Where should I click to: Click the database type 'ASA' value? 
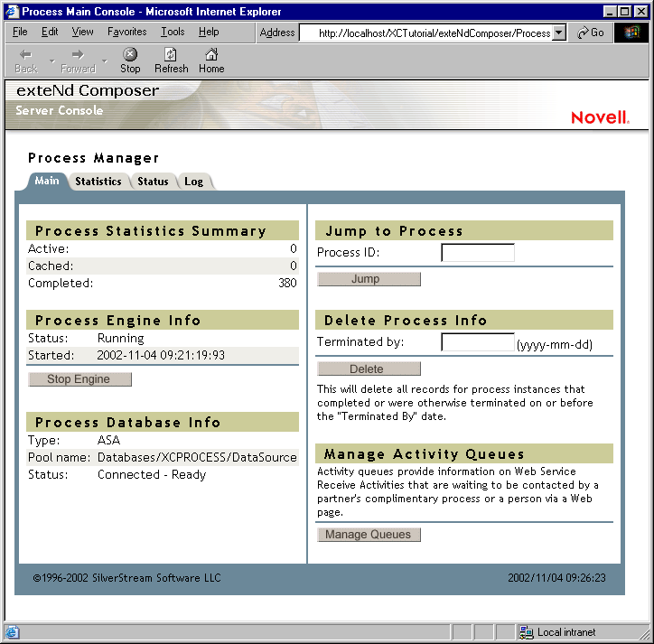coord(108,441)
